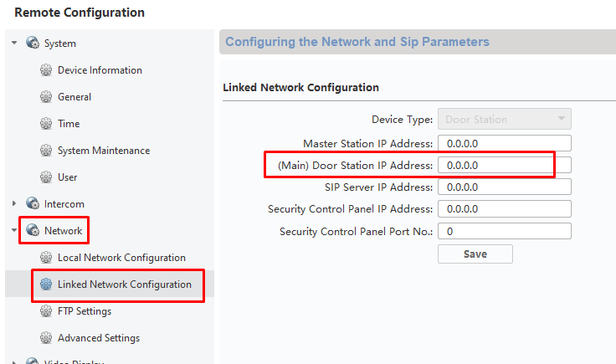Collapse the System tree node
This screenshot has height=364, width=616.
pos(14,44)
